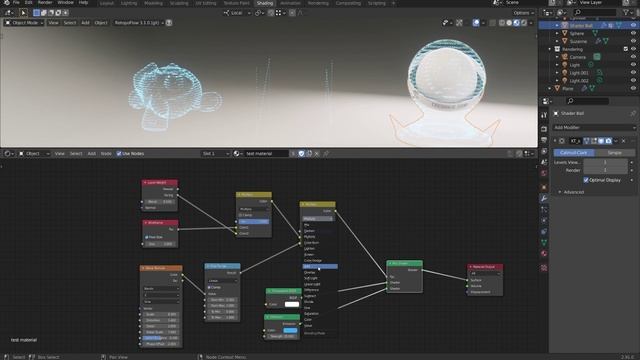640x360 pixels.
Task: Open the Local transform orientation dropdown
Action: click(237, 13)
